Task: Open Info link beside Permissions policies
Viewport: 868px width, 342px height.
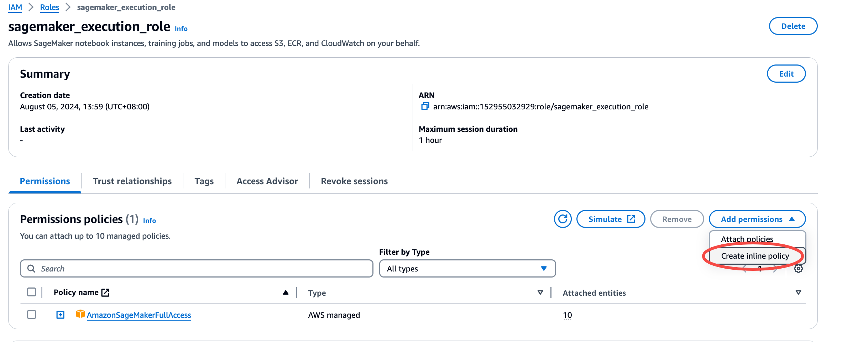Action: pos(149,221)
